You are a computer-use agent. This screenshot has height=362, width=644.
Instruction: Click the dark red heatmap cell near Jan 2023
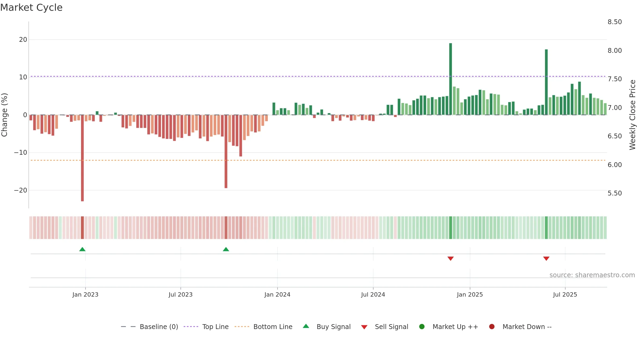82,228
